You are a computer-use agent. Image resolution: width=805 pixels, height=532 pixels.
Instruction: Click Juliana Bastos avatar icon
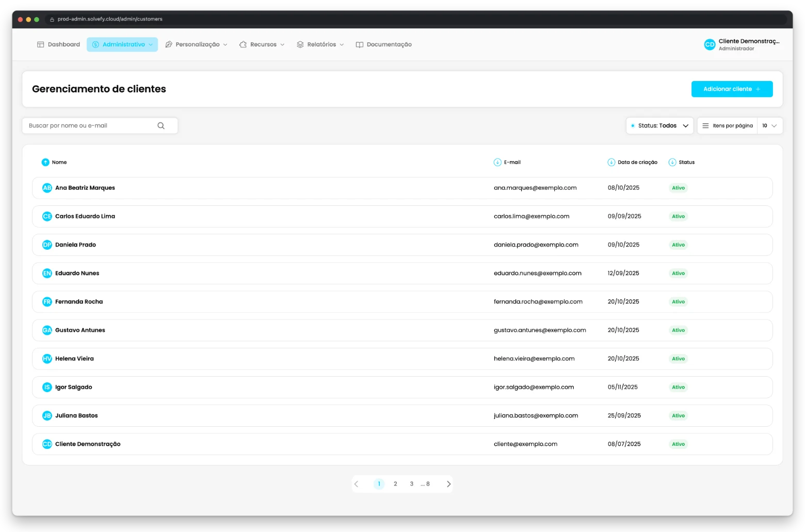click(x=47, y=415)
